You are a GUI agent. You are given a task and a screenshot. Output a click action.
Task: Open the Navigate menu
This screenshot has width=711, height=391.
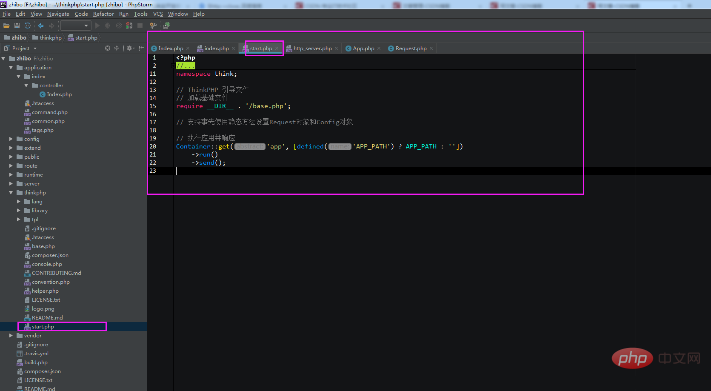point(58,14)
